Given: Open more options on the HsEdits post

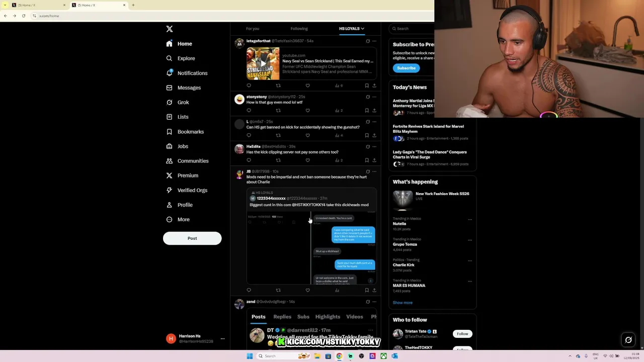Looking at the screenshot, I should point(374,147).
